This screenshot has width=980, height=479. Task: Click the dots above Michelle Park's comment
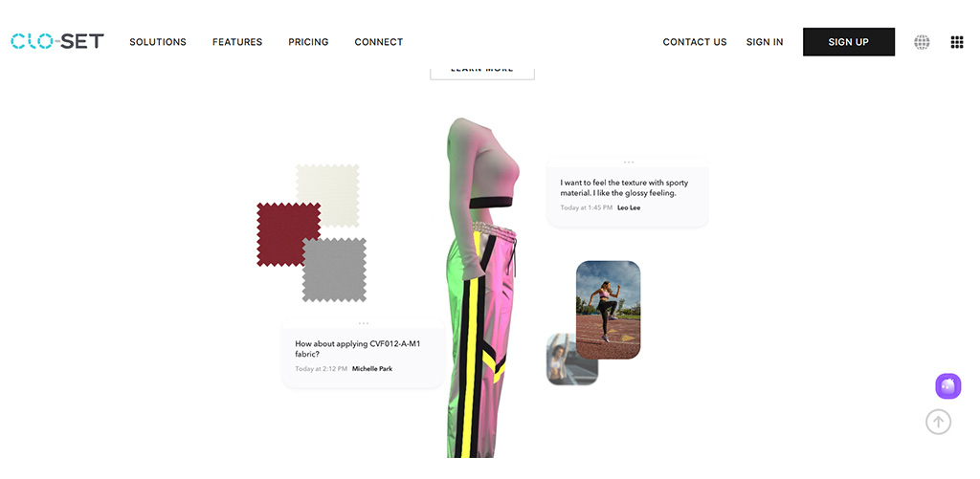coord(363,323)
